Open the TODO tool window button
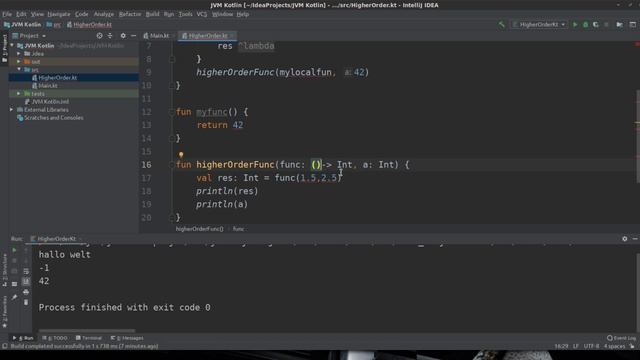Viewport: 640px width, 360px height. (x=55, y=338)
